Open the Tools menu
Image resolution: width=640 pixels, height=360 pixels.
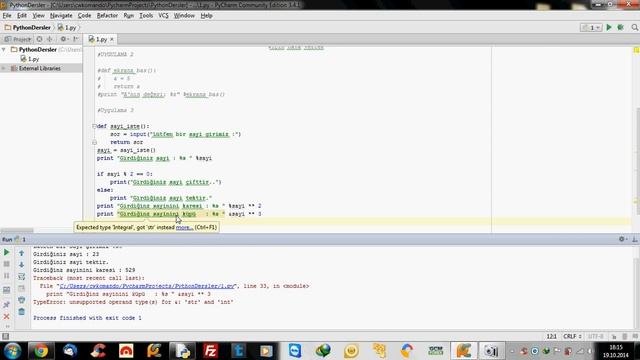(x=146, y=16)
